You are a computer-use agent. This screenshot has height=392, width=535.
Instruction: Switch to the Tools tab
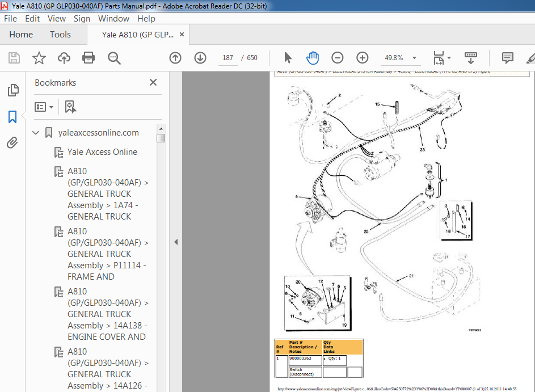[x=60, y=35]
